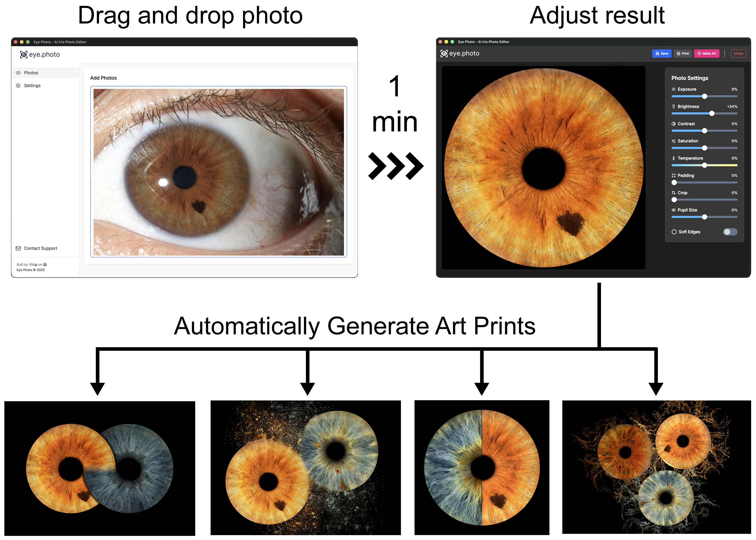756x540 pixels.
Task: Click the Padding expand icon
Action: point(674,175)
